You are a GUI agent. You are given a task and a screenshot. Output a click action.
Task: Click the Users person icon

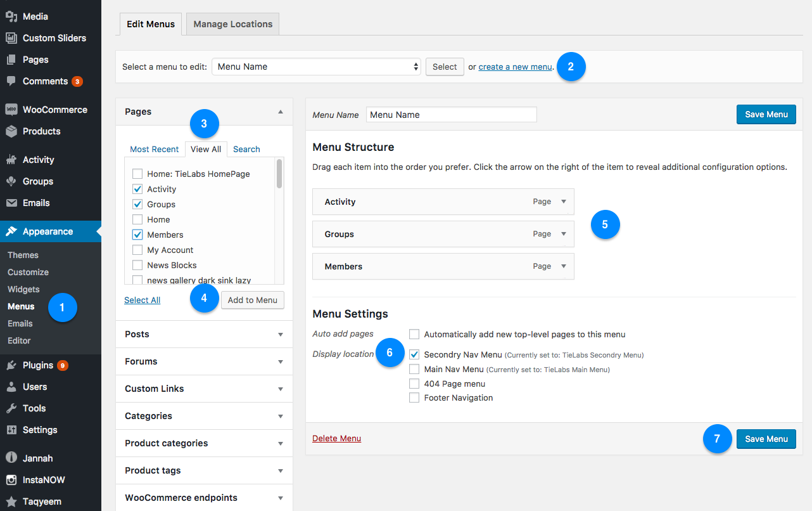(11, 387)
